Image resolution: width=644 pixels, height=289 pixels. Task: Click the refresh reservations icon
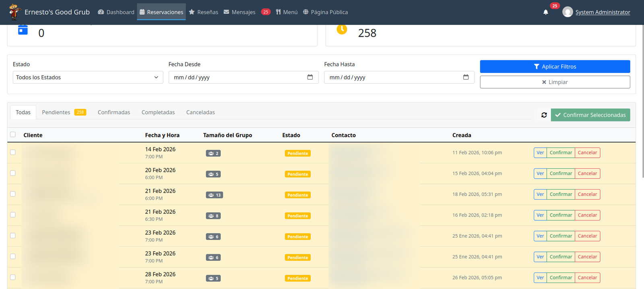coord(544,115)
